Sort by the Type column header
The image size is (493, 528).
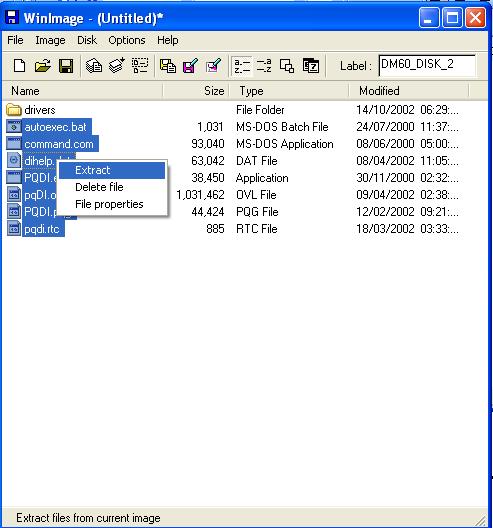(289, 91)
